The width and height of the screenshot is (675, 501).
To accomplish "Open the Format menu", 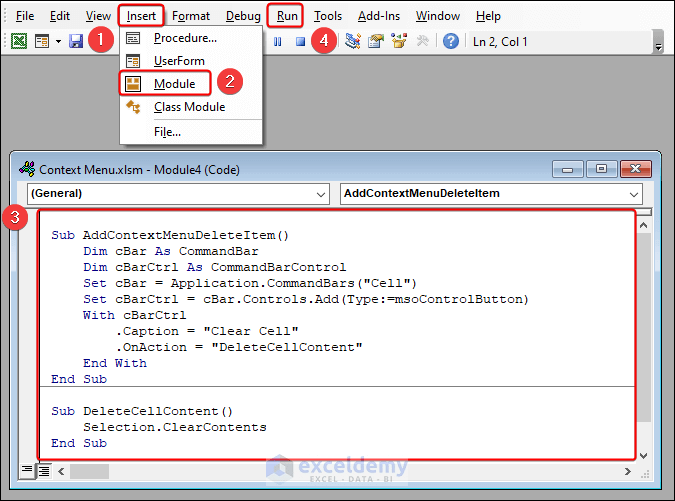I will [191, 16].
